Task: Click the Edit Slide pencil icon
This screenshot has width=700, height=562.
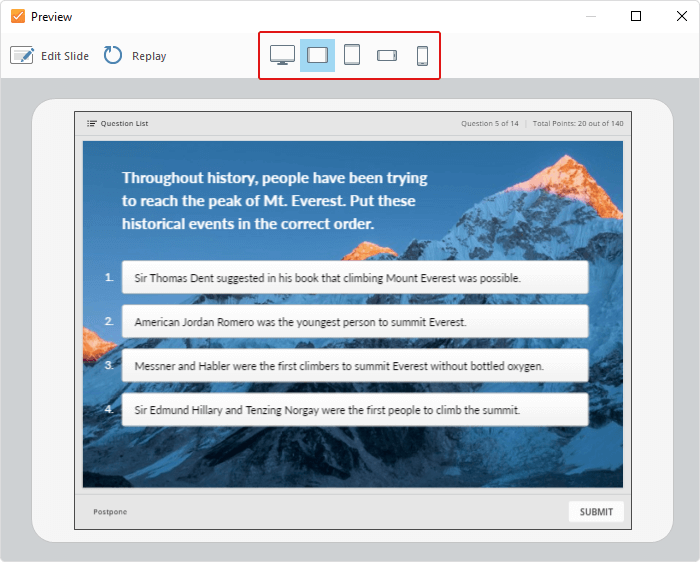Action: point(22,56)
